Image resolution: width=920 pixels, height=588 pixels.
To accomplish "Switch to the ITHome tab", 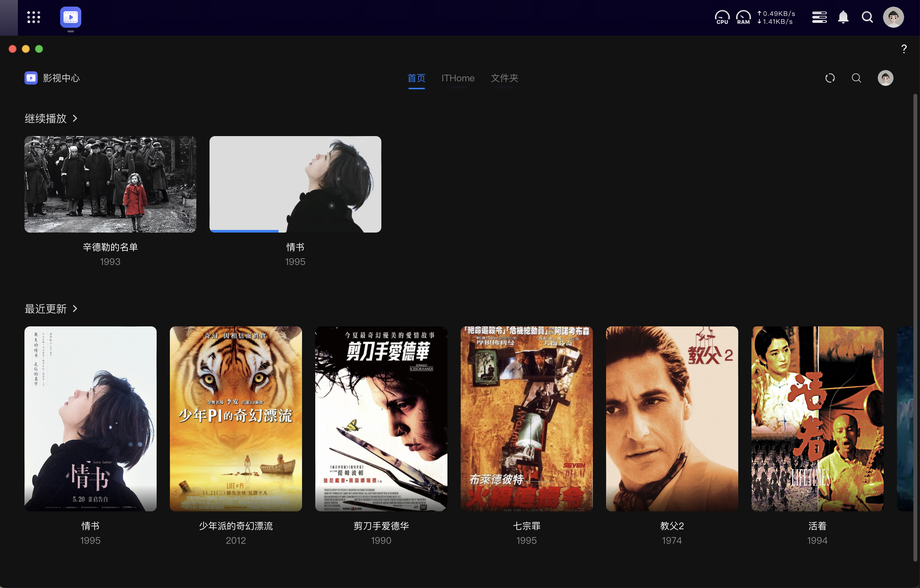I will click(458, 78).
